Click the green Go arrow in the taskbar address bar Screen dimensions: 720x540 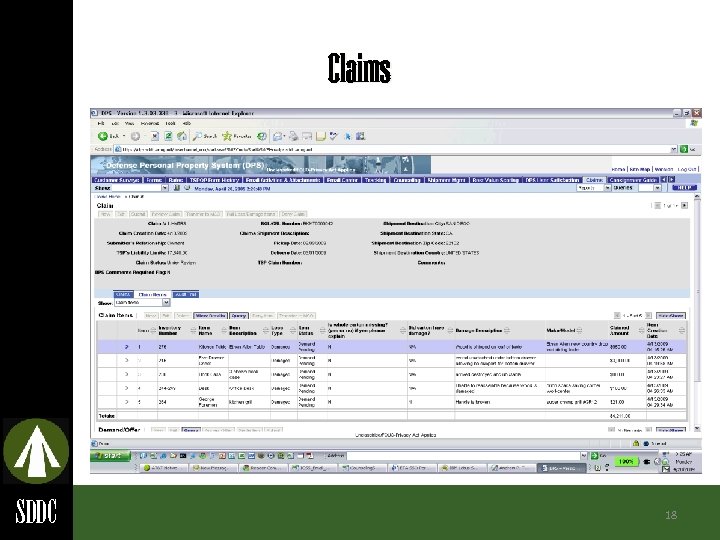click(x=594, y=456)
